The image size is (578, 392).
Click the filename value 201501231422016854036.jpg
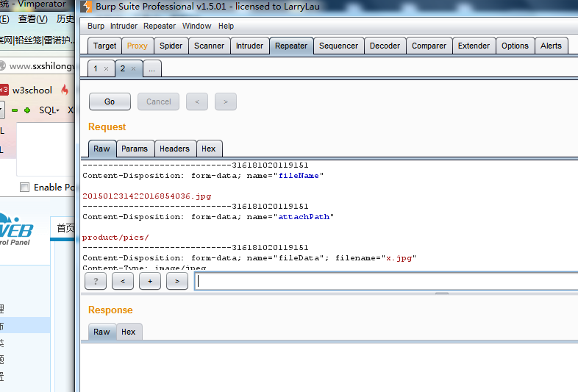147,196
